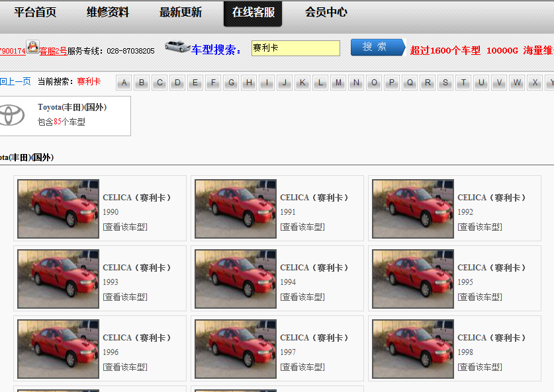Open the Toyota(丰田)(国外) brand title
Screen dimensions: 554x392
(72, 107)
